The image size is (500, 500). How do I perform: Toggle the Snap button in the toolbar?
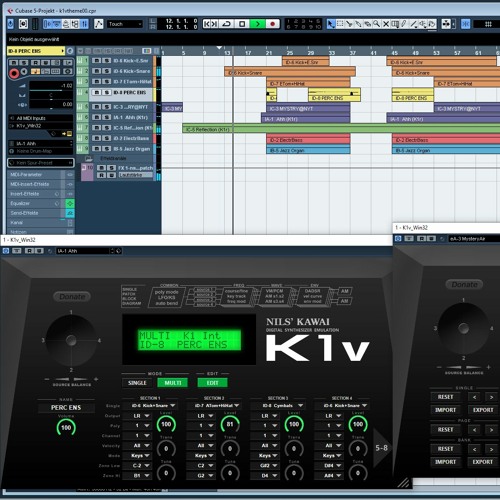pos(465,24)
